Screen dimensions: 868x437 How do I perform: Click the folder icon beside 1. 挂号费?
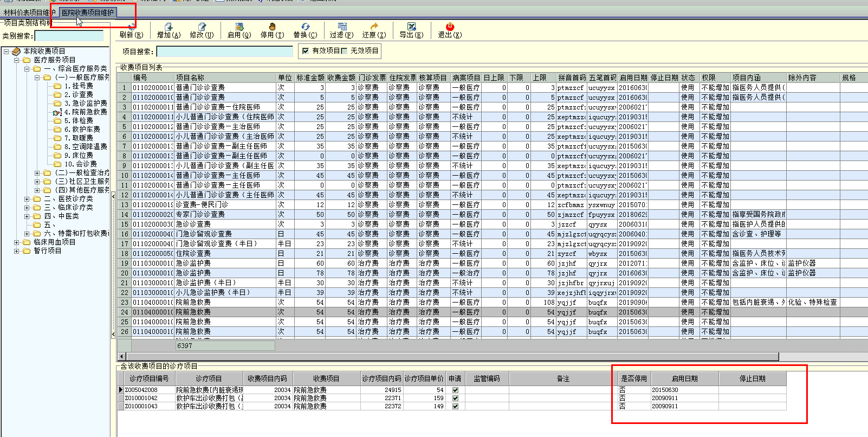(57, 86)
